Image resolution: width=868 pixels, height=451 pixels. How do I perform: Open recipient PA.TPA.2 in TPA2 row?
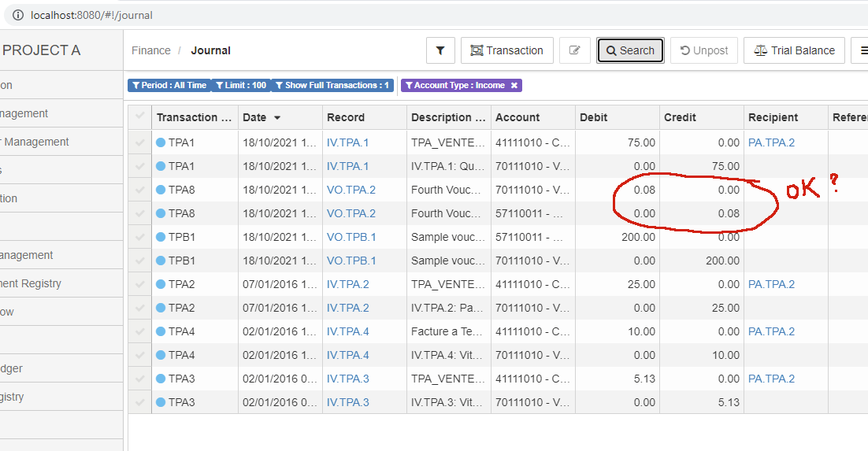(772, 284)
